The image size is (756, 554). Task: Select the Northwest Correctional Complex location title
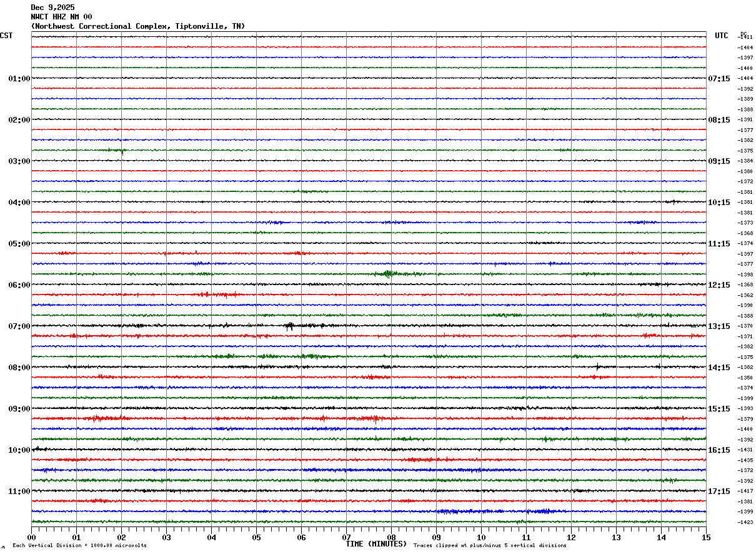pos(137,26)
